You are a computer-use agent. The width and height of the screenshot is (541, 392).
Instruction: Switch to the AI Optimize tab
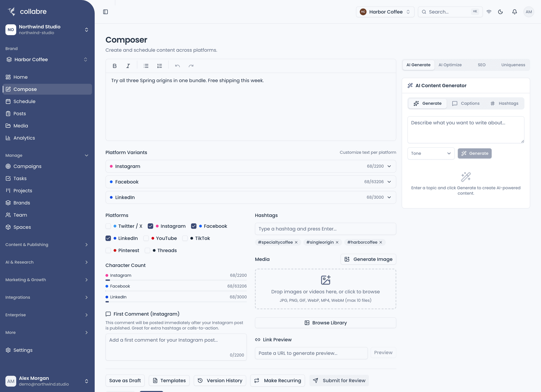[450, 65]
